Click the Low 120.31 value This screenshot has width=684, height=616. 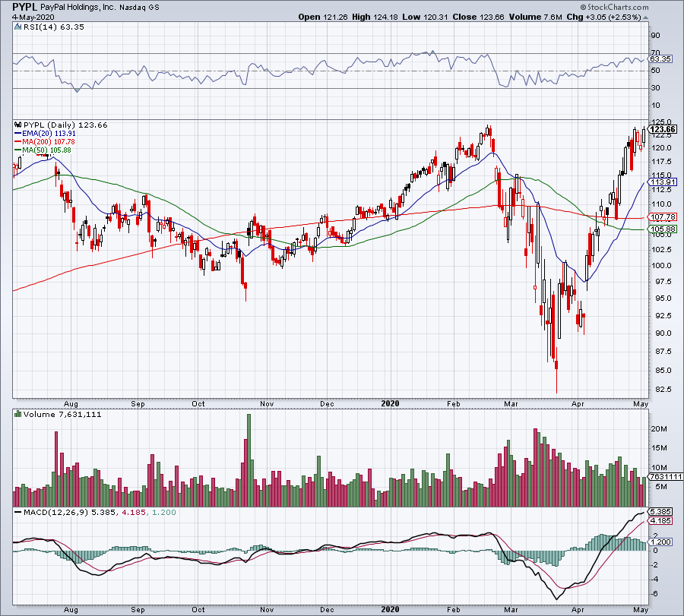[426, 17]
